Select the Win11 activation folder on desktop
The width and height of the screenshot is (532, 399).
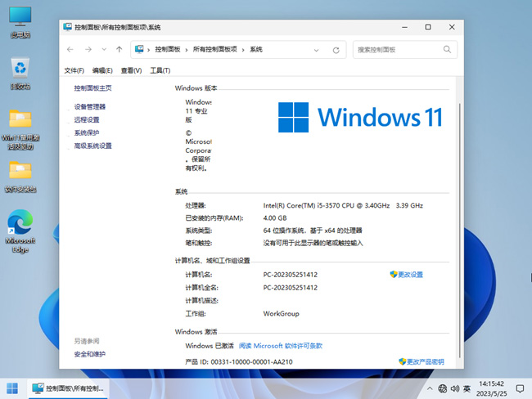[x=20, y=129]
